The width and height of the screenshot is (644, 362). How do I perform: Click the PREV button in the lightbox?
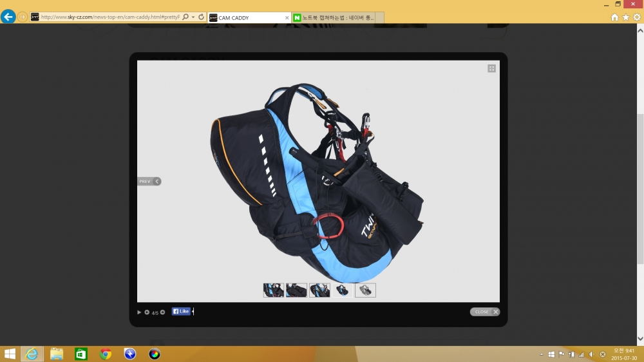tap(149, 181)
